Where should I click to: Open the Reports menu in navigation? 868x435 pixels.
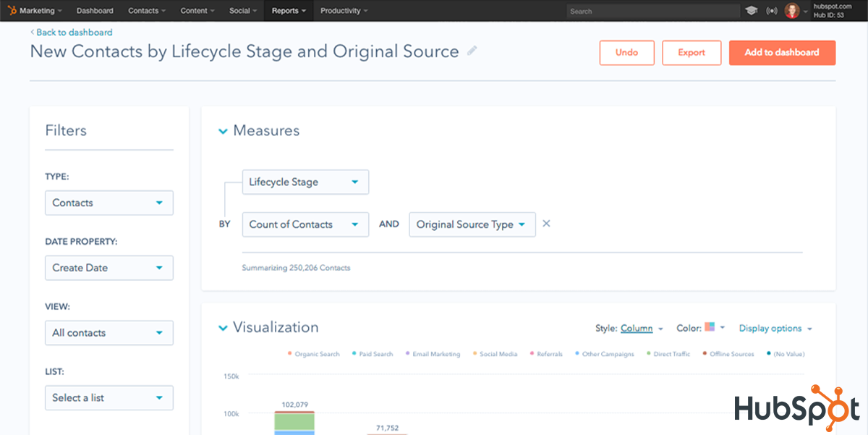pyautogui.click(x=288, y=10)
